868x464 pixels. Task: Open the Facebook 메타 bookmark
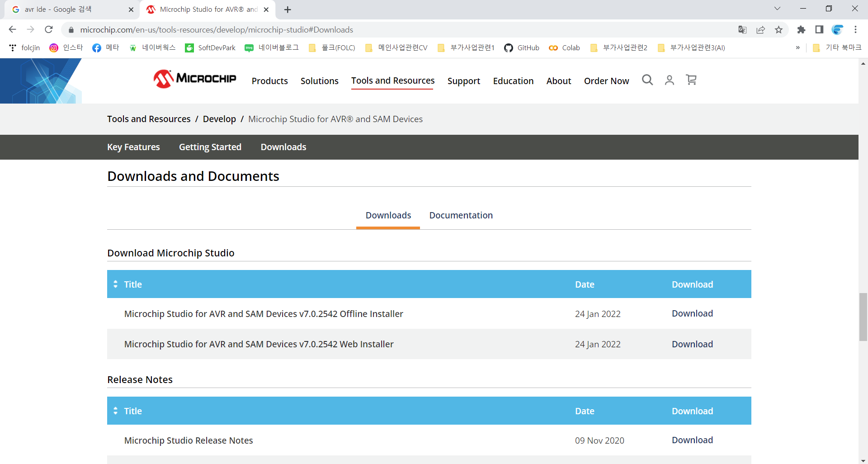click(106, 47)
